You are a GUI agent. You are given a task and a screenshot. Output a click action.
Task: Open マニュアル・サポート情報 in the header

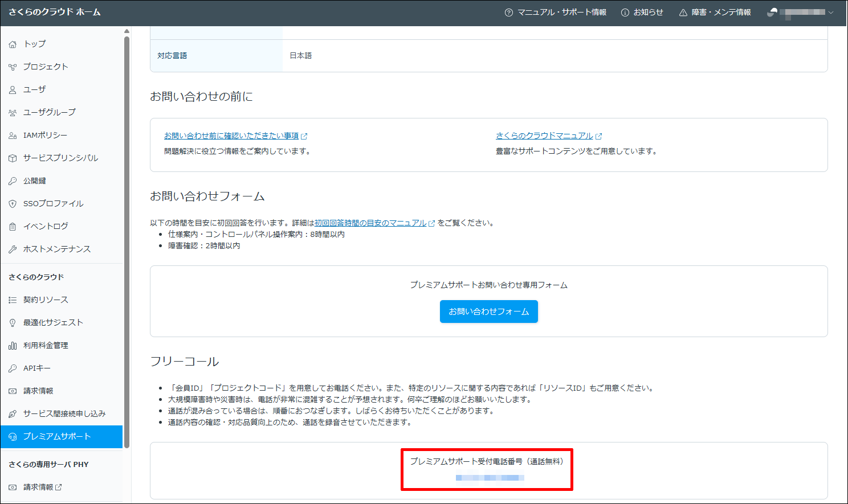555,13
